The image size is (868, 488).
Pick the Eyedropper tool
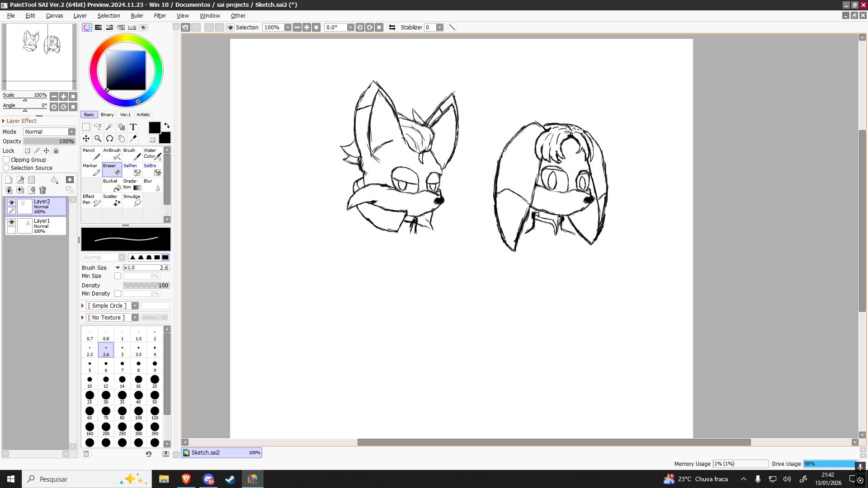click(133, 139)
